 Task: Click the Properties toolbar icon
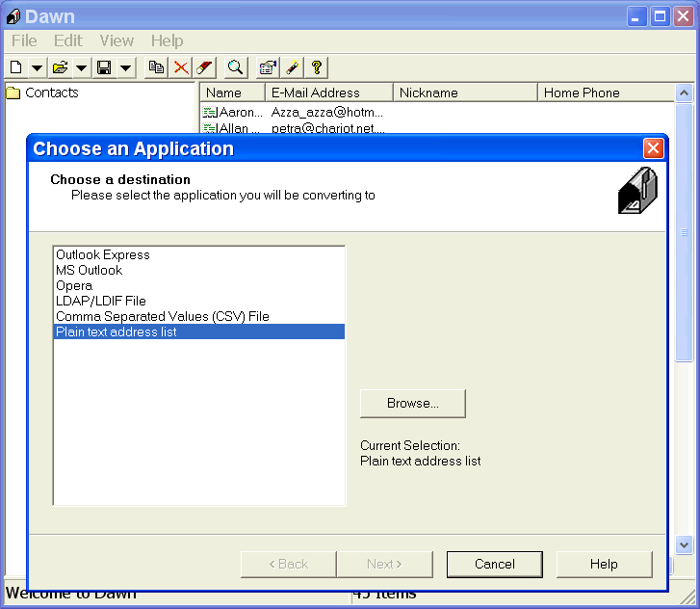(268, 67)
